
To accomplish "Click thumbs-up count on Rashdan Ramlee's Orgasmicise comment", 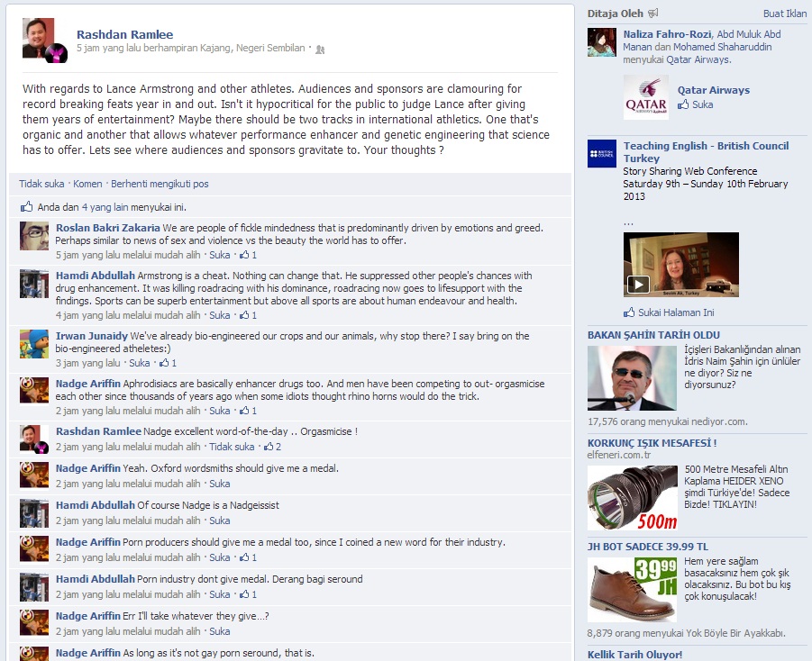I will coord(272,446).
